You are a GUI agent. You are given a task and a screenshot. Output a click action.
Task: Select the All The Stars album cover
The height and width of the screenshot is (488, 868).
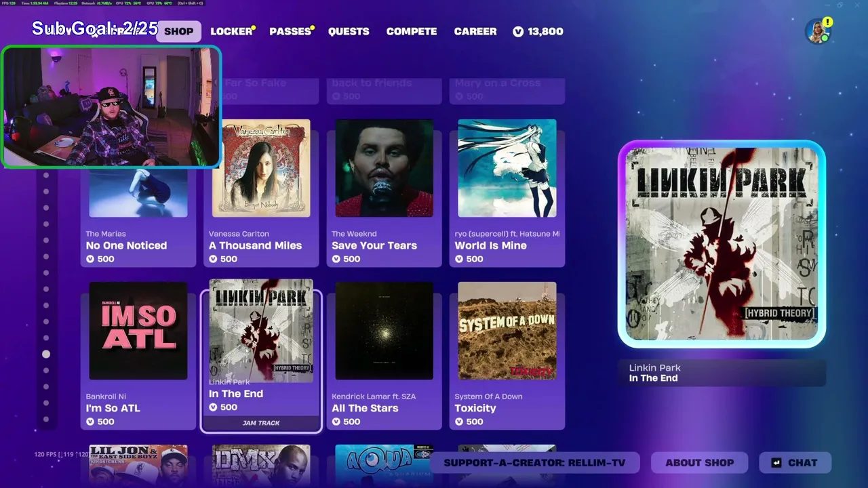click(x=384, y=331)
